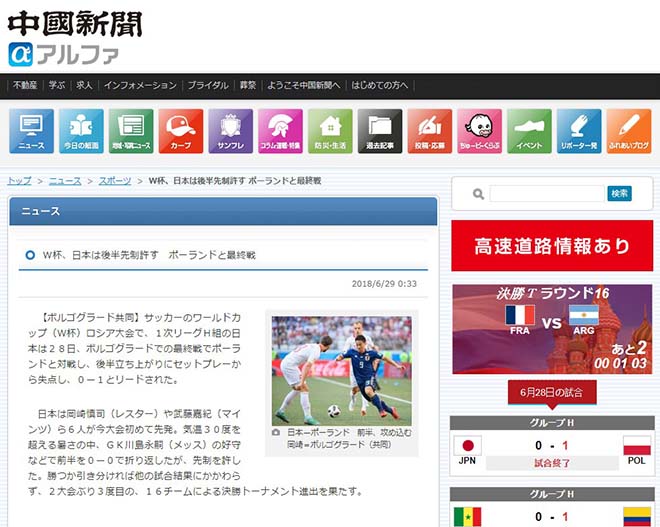Click the スポーツ breadcrumb link
Screen dimensions: 660x527
(x=115, y=181)
